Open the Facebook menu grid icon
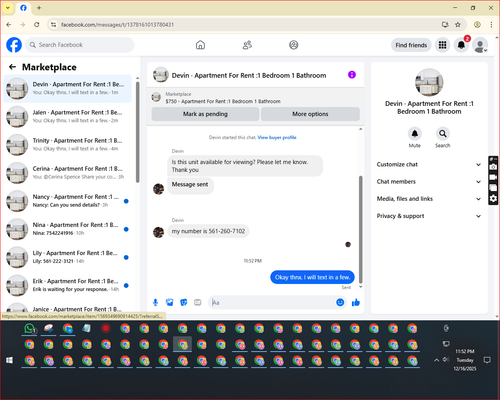This screenshot has height=400, width=500. pyautogui.click(x=442, y=45)
